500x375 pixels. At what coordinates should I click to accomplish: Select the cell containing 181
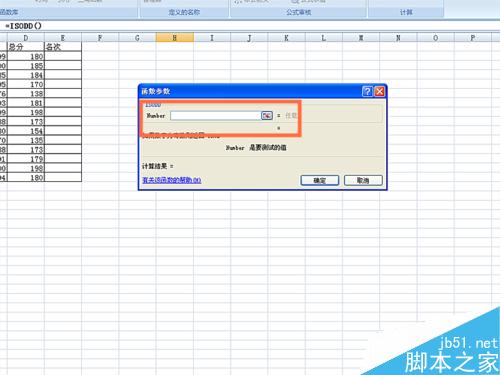pyautogui.click(x=26, y=103)
